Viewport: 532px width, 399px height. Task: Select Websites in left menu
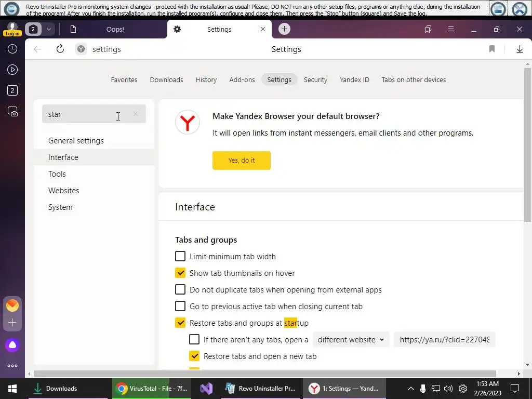point(94,191)
